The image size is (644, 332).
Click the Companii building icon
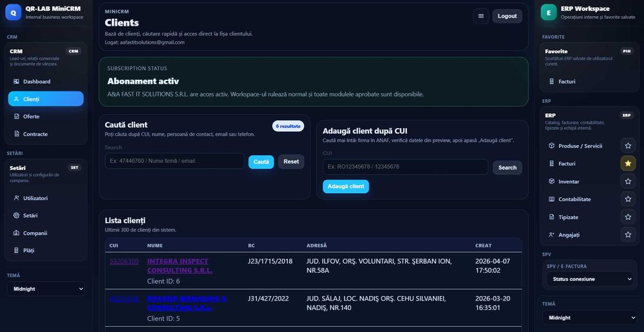pyautogui.click(x=17, y=233)
